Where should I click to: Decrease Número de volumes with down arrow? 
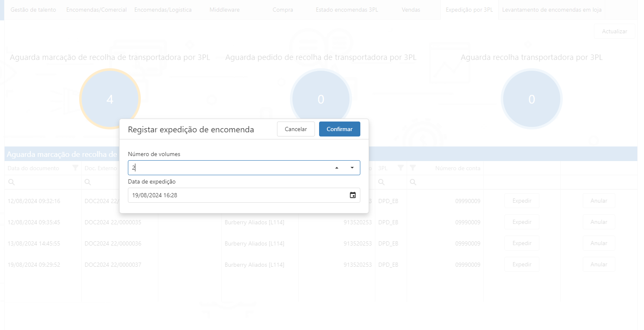coord(352,168)
